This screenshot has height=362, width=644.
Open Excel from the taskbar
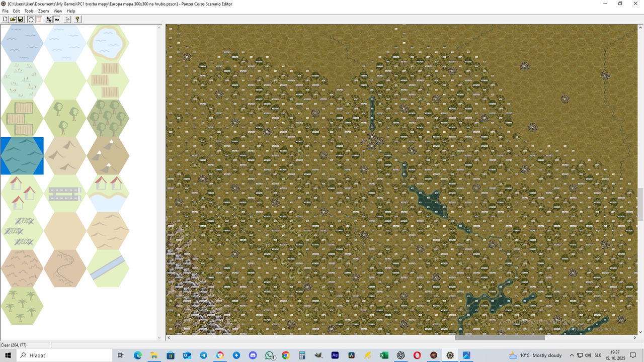pyautogui.click(x=384, y=355)
